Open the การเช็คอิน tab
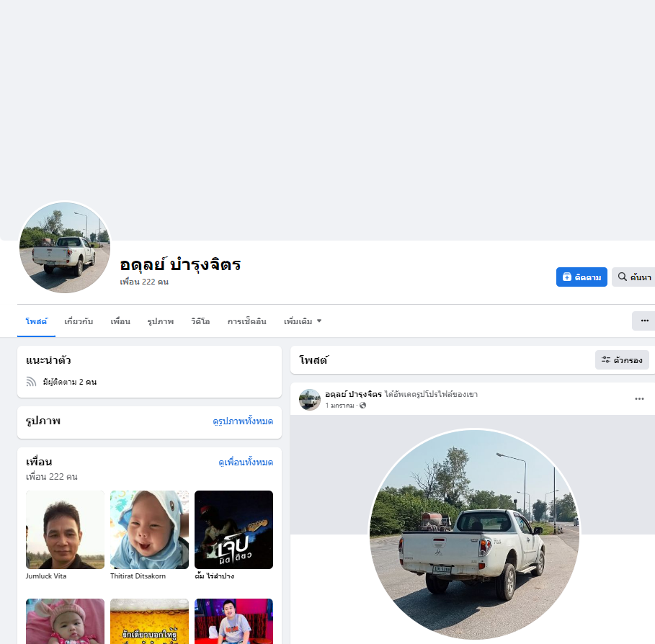The width and height of the screenshot is (655, 644). coord(247,321)
